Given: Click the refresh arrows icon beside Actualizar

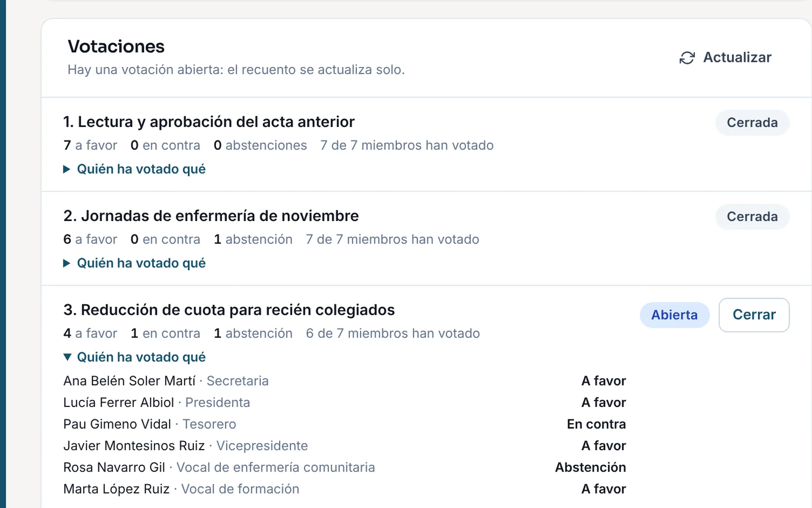Looking at the screenshot, I should click(x=687, y=58).
